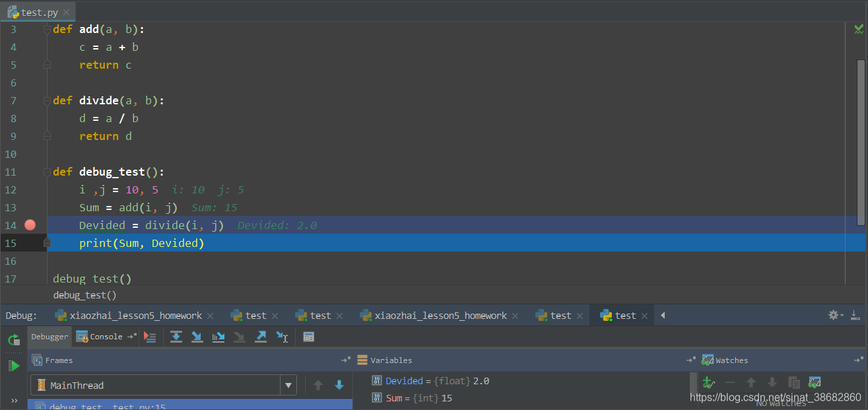Hide the Debug tool window
Image resolution: width=868 pixels, height=410 pixels.
coord(855,316)
